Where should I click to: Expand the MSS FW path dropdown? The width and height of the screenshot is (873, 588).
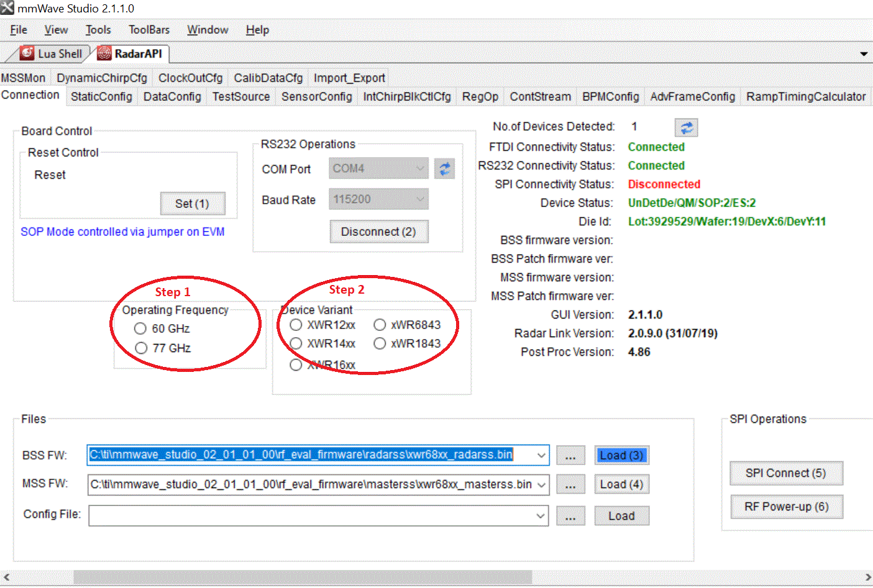click(541, 484)
